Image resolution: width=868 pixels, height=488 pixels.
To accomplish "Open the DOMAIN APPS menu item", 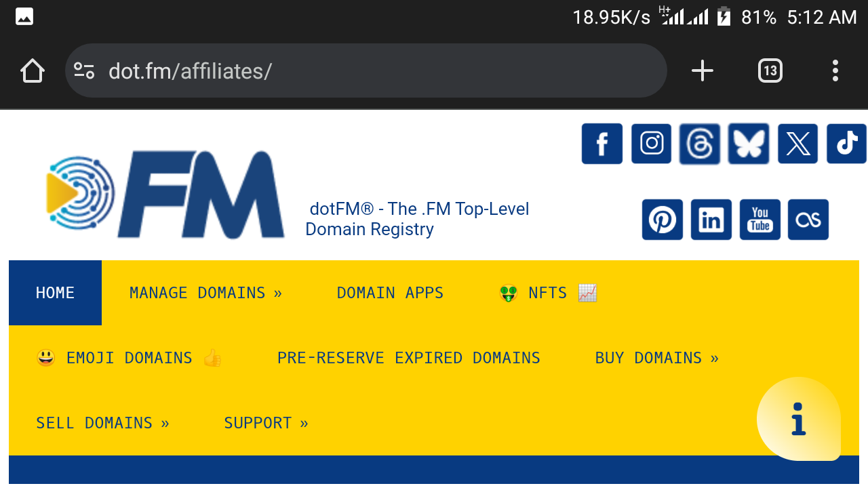I will 390,293.
